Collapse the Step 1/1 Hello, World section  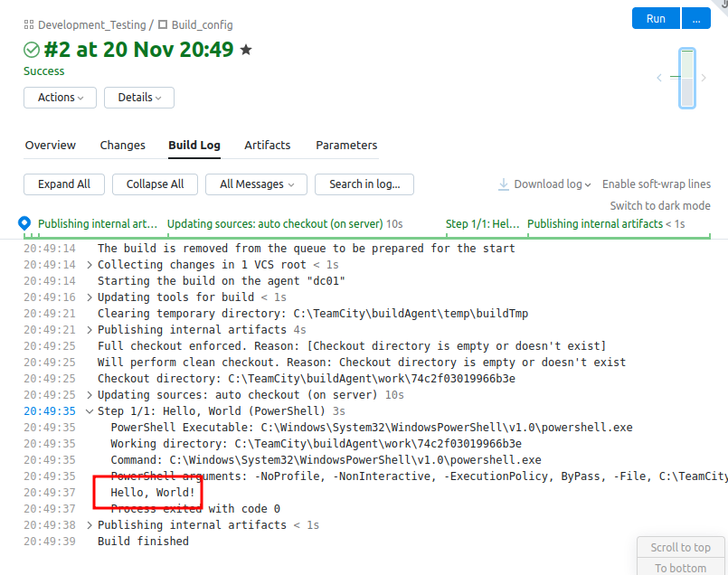point(90,410)
